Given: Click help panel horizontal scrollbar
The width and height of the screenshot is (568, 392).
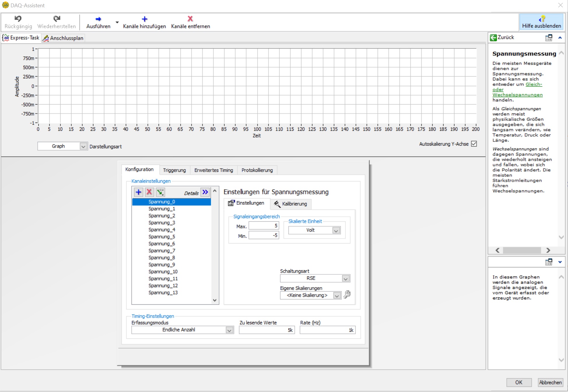Looking at the screenshot, I should pos(522,250).
